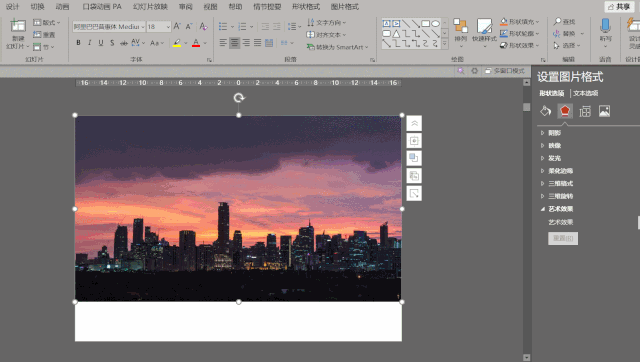Apply bold formatting with the B button

(x=78, y=43)
